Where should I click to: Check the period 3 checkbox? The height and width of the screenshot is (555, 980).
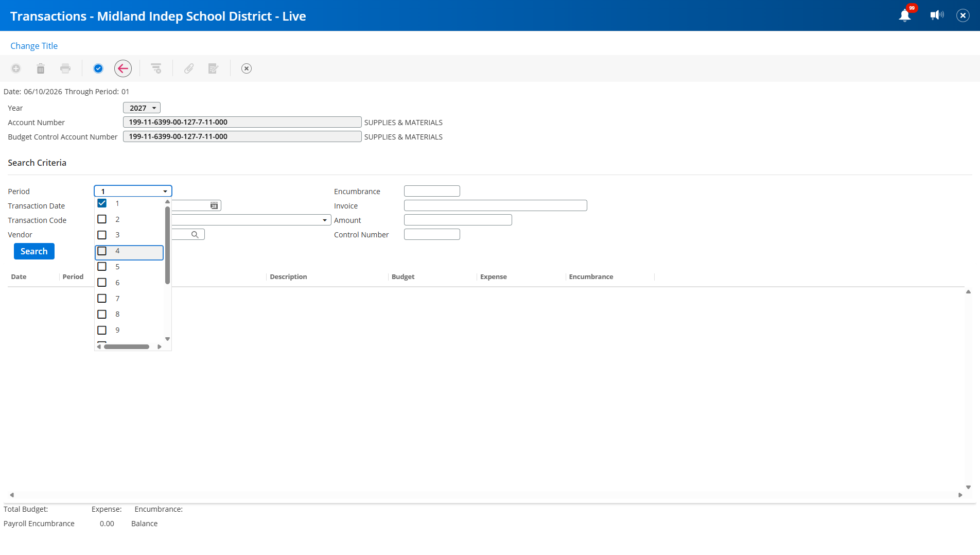(102, 235)
